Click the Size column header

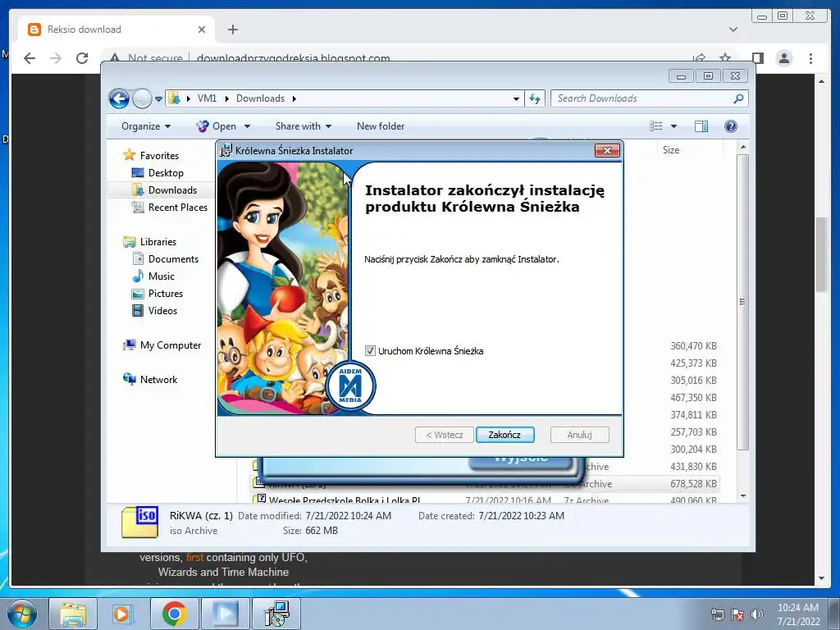(671, 150)
